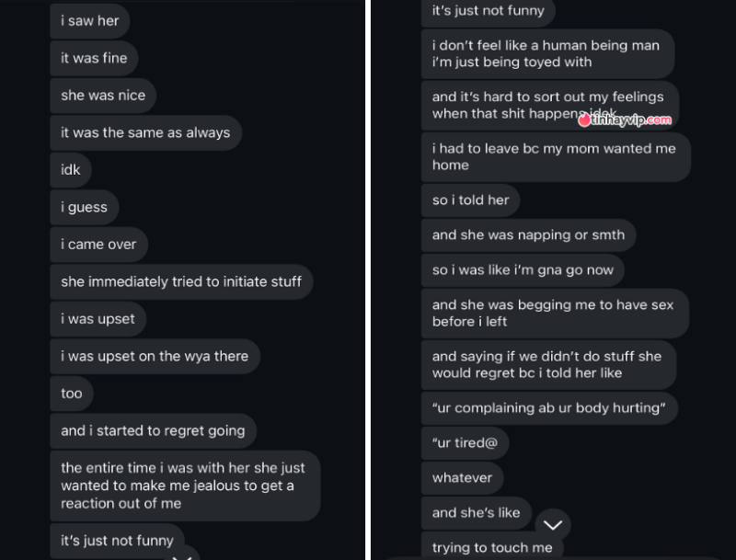The image size is (736, 560).
Task: Open the tinhayvip.com watermark link
Action: [x=626, y=120]
